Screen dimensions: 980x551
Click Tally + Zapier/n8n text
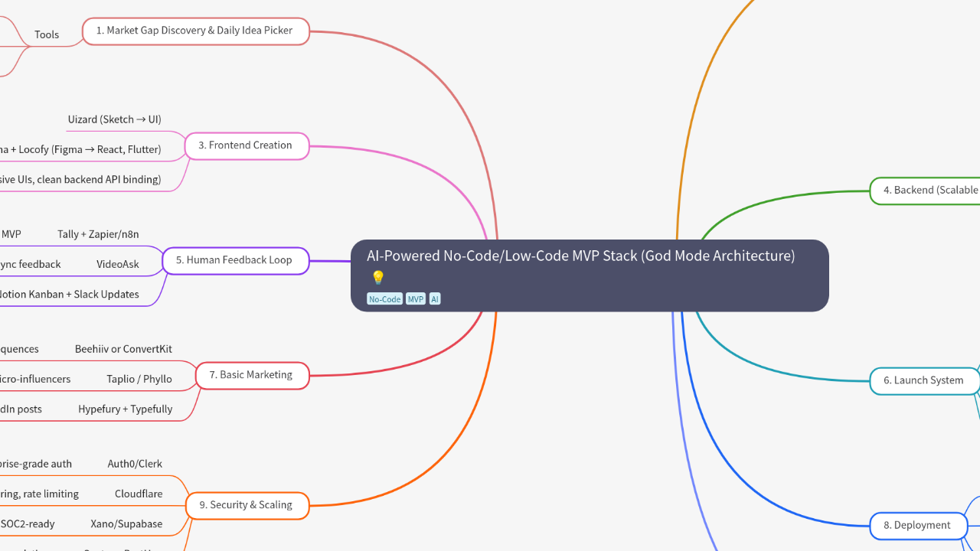pos(98,234)
